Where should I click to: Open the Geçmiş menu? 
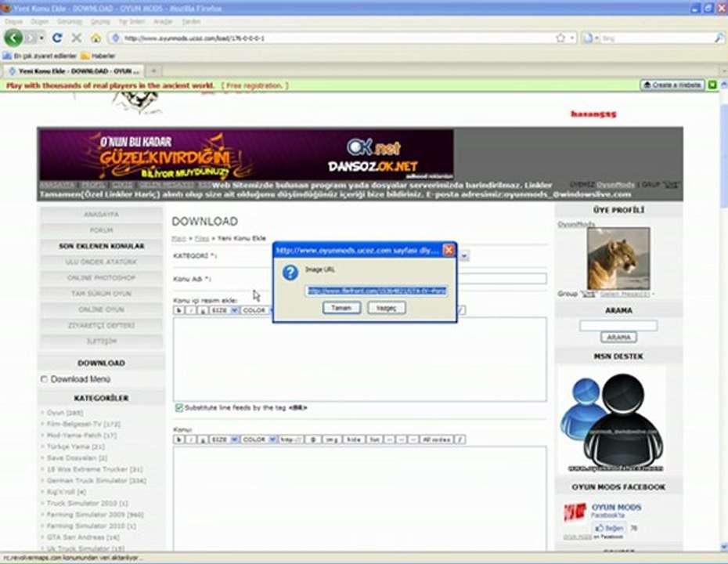pyautogui.click(x=100, y=21)
